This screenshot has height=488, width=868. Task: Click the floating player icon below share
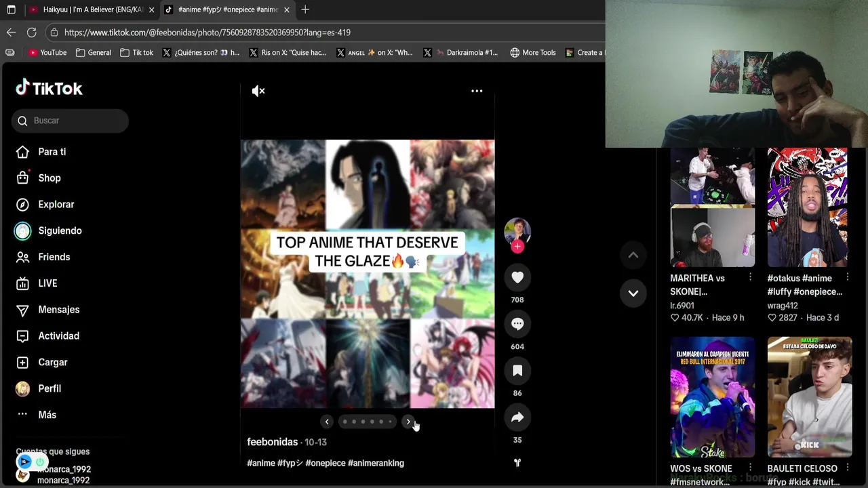pyautogui.click(x=517, y=463)
